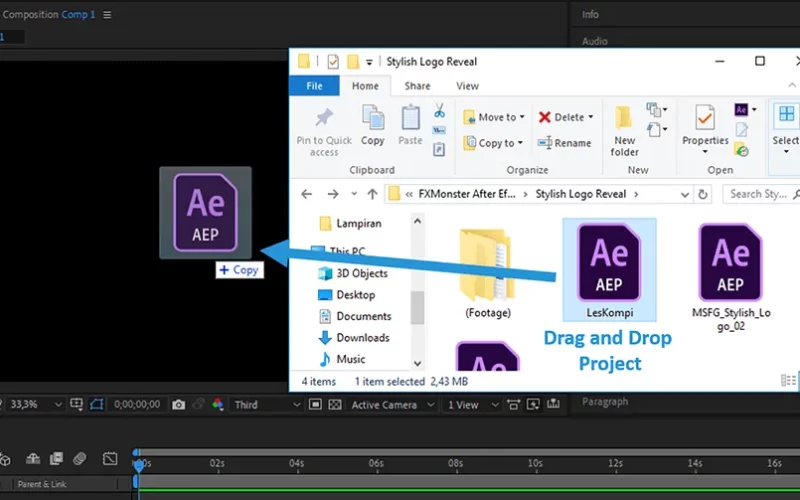This screenshot has width=800, height=500.
Task: Select the MSFG_Stylish_Logo_02 file
Action: click(x=731, y=277)
